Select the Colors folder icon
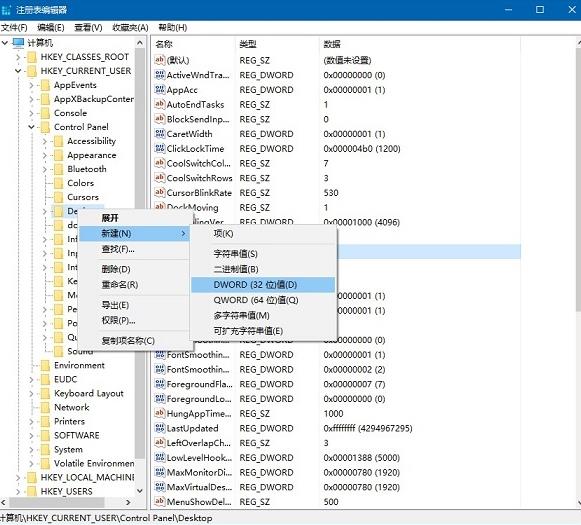Viewport: 581px width, 525px height. click(59, 183)
